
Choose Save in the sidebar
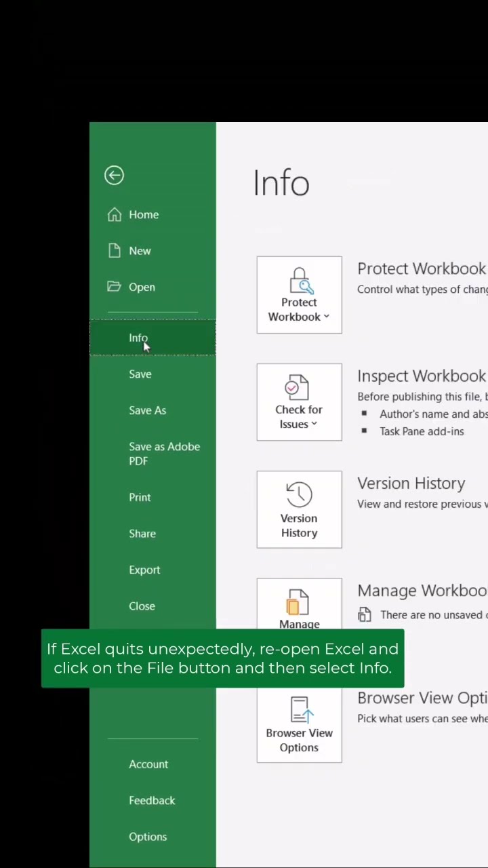[152, 374]
